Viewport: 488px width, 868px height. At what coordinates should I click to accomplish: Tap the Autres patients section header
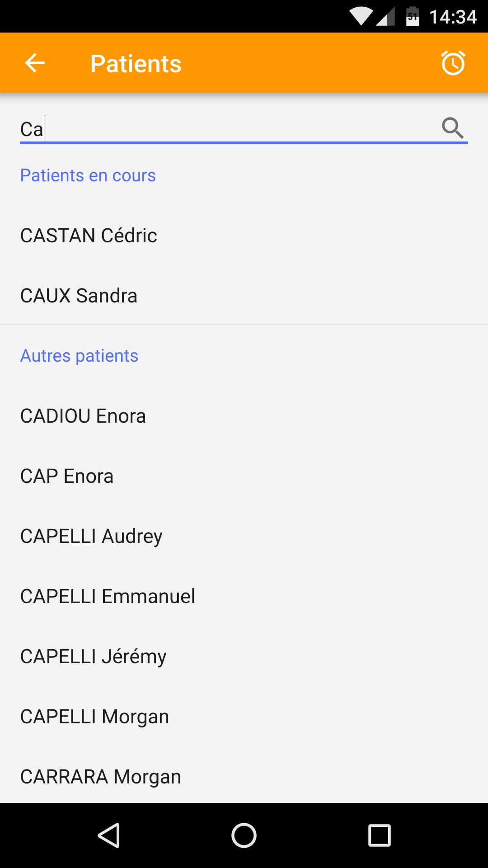79,356
